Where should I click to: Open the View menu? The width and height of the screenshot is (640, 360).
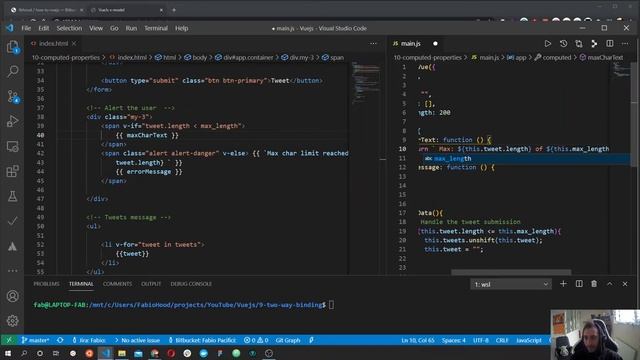(x=96, y=28)
